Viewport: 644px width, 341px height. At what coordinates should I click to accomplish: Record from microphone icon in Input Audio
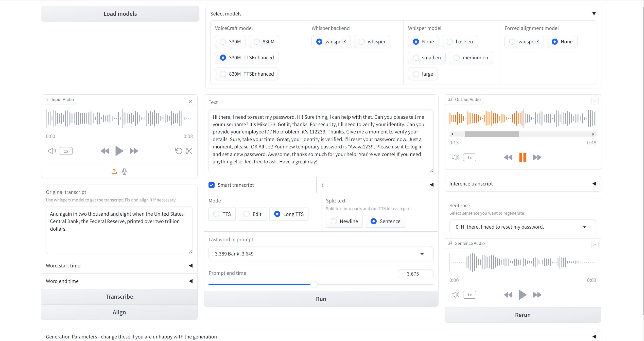(x=124, y=172)
